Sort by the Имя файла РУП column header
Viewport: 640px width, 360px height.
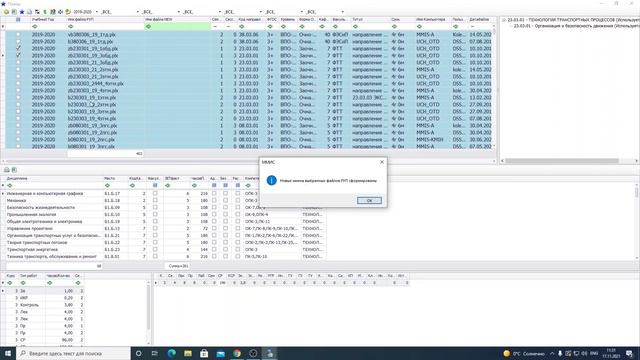[105, 20]
